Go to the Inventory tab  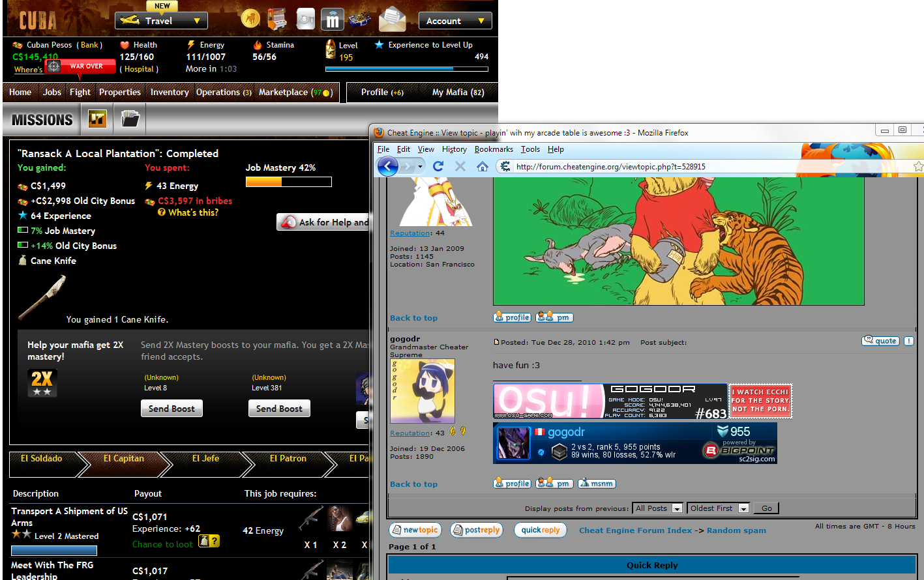(170, 92)
